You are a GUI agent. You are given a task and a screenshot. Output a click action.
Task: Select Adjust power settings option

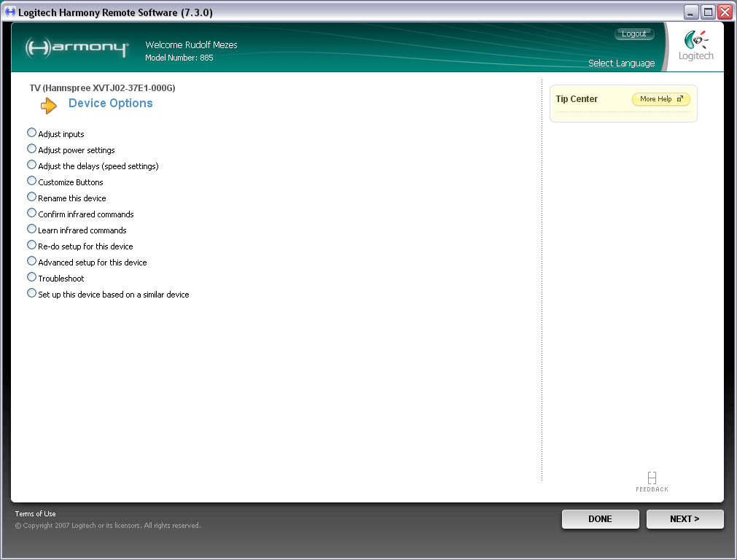coord(31,149)
